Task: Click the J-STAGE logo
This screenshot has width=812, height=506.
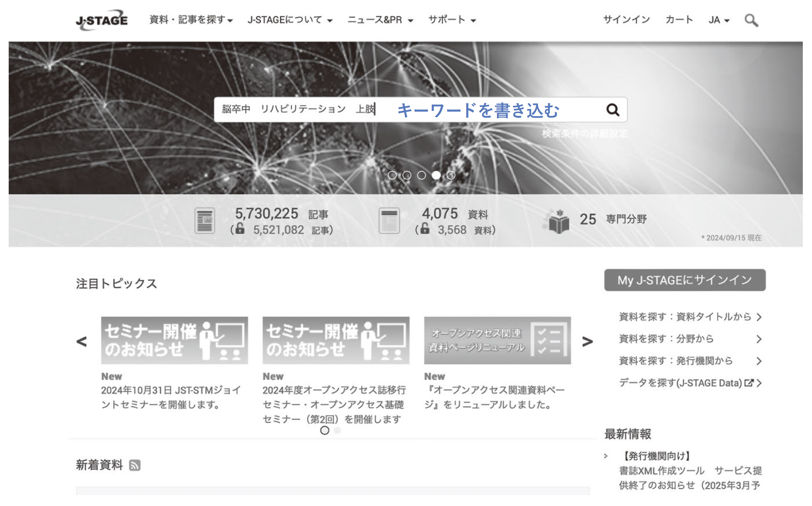Action: pyautogui.click(x=101, y=20)
